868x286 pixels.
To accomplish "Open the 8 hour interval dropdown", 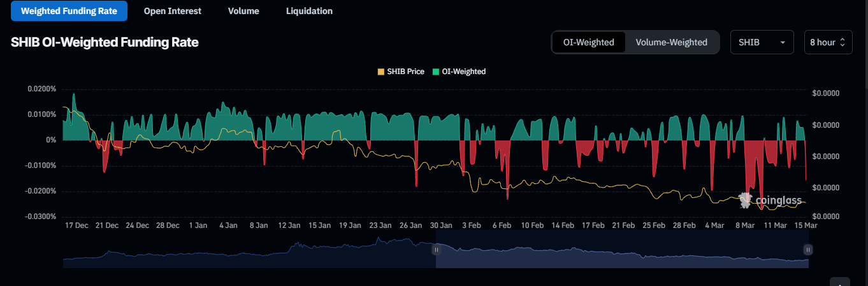I will (828, 42).
